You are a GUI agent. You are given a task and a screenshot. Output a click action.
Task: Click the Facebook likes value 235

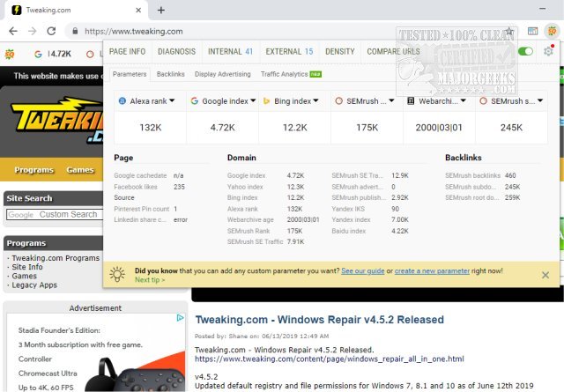179,187
